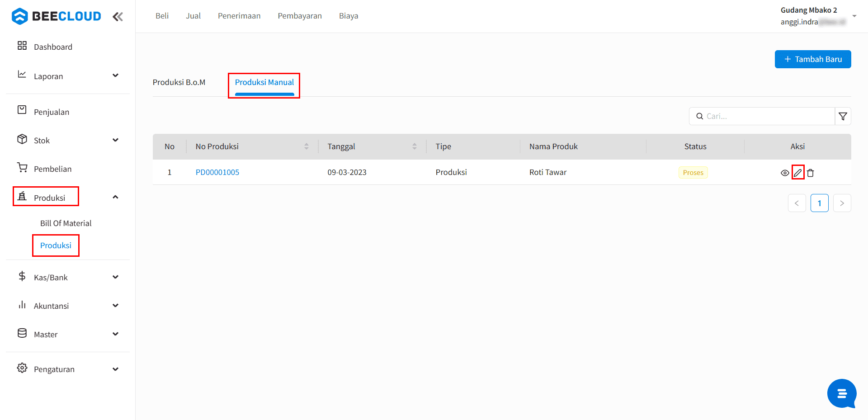Click the Cari search field
The height and width of the screenshot is (420, 868).
coord(762,116)
